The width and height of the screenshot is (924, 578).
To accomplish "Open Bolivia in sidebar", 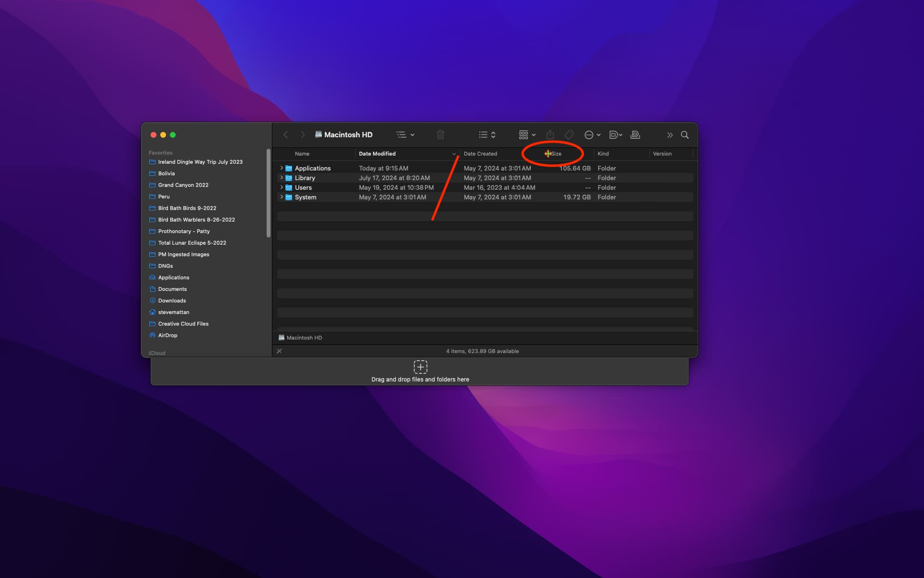I will [x=167, y=173].
